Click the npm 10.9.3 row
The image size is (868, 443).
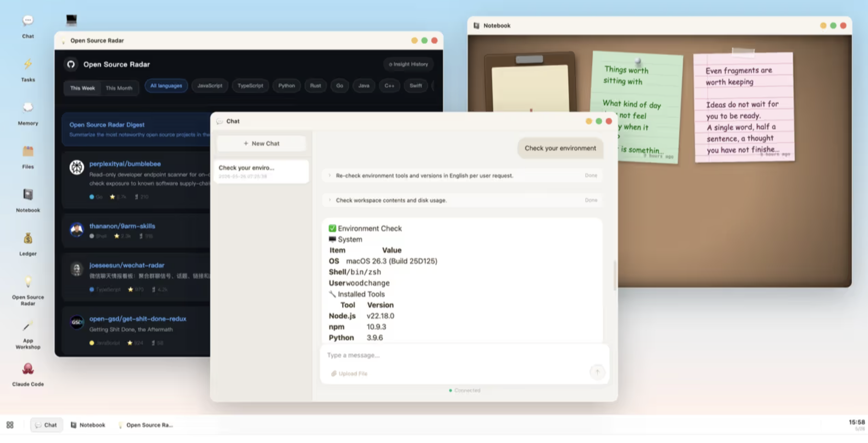(x=358, y=327)
